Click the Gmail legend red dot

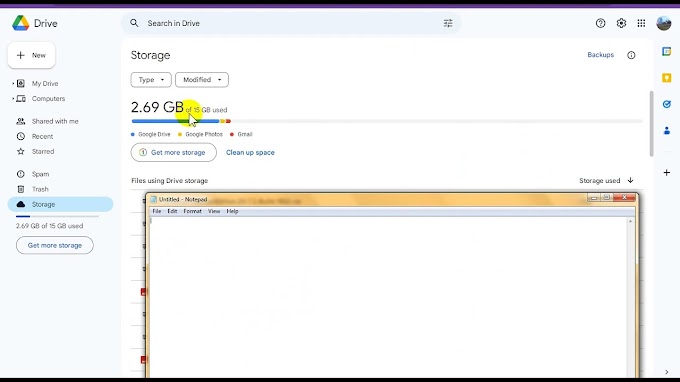click(232, 134)
